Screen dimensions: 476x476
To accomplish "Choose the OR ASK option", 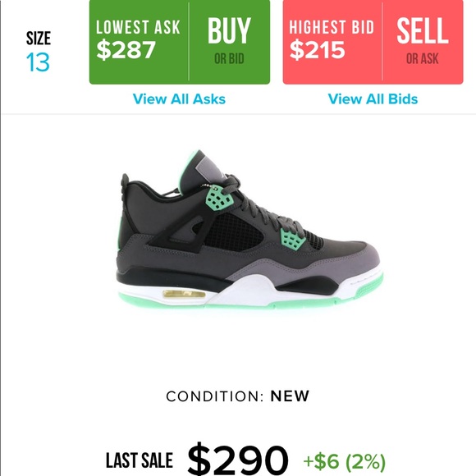I will (423, 58).
